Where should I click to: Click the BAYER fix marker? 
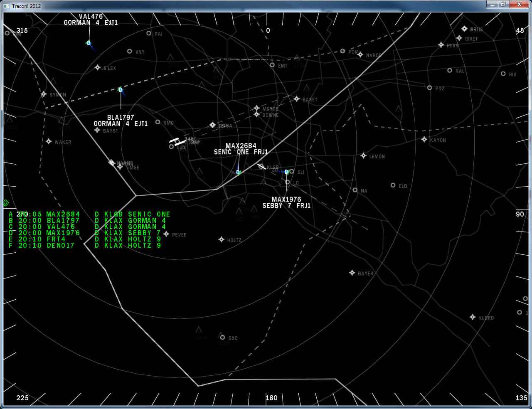pos(352,273)
